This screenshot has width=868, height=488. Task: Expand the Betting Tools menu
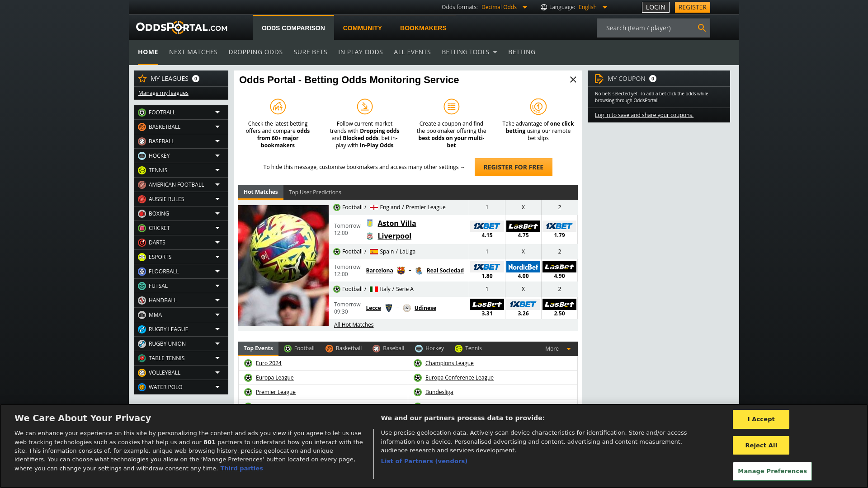[469, 52]
